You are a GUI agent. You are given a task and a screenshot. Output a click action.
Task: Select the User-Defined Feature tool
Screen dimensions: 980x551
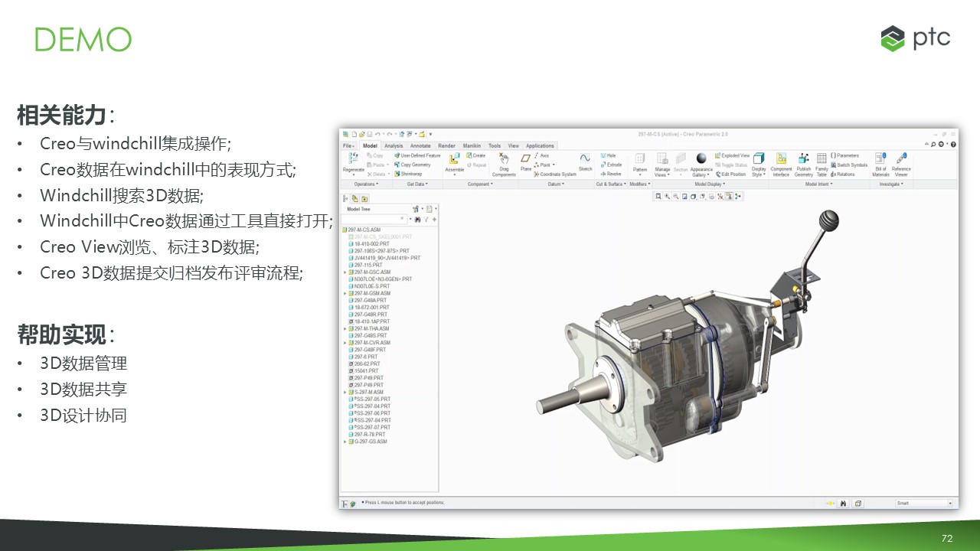click(x=418, y=155)
